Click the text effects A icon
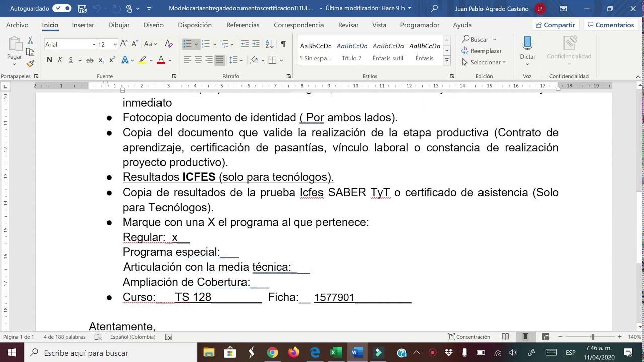The width and height of the screenshot is (644, 362). pos(125,60)
